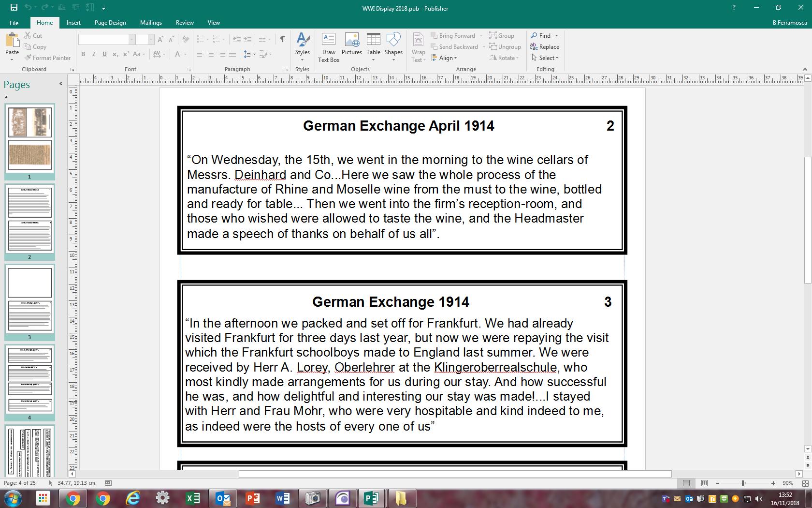
Task: Select the Replace tool in Editing
Action: coord(545,47)
